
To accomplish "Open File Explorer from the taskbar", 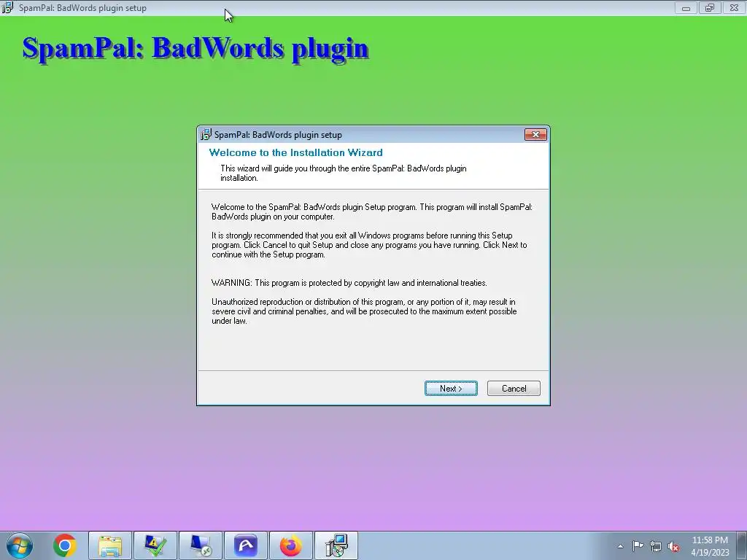I will [x=110, y=545].
